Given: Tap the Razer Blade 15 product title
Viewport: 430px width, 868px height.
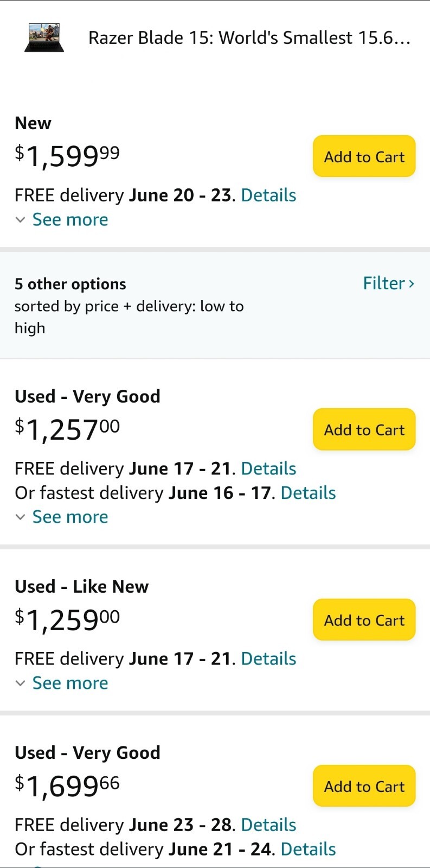Looking at the screenshot, I should (249, 38).
